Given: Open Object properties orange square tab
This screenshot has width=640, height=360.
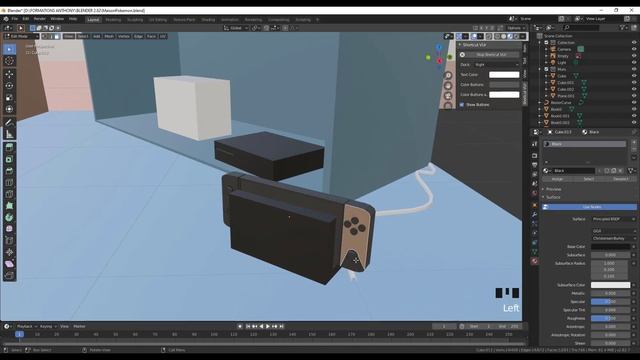Looking at the screenshot, I should [x=534, y=205].
